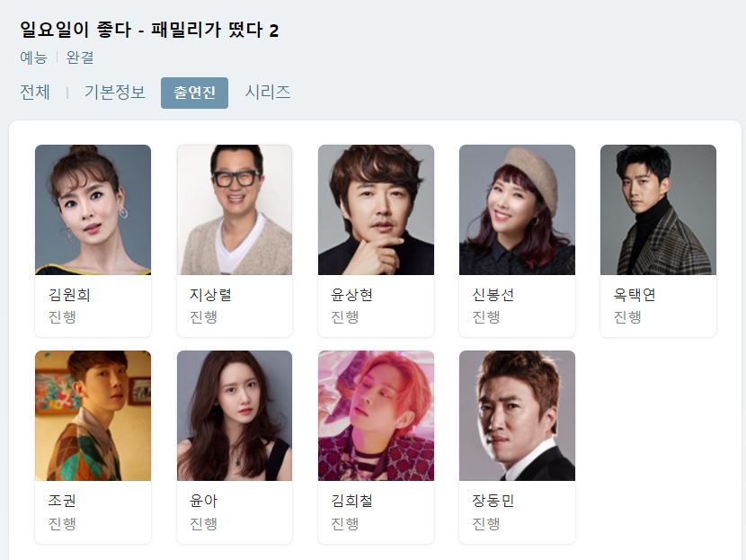746x560 pixels.
Task: Click the 지상렬 profile photo
Action: [235, 209]
